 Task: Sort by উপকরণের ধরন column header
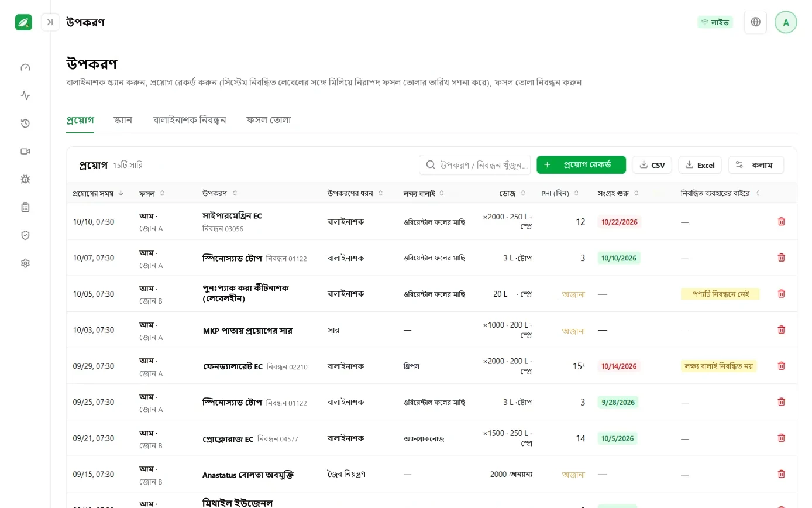tap(355, 193)
